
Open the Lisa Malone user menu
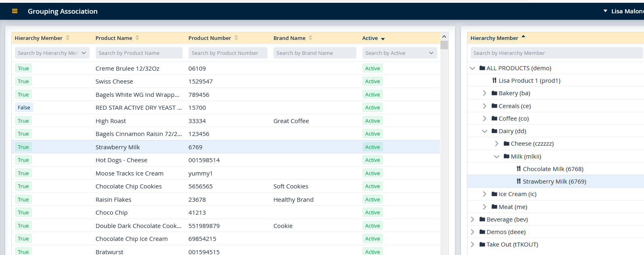click(x=624, y=11)
